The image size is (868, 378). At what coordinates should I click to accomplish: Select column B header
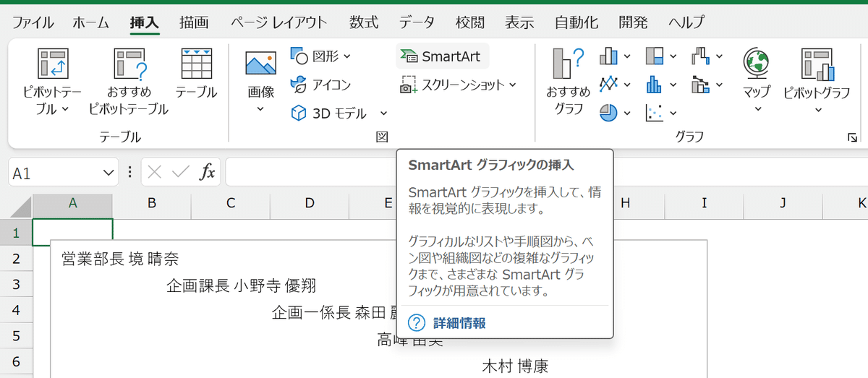click(152, 204)
